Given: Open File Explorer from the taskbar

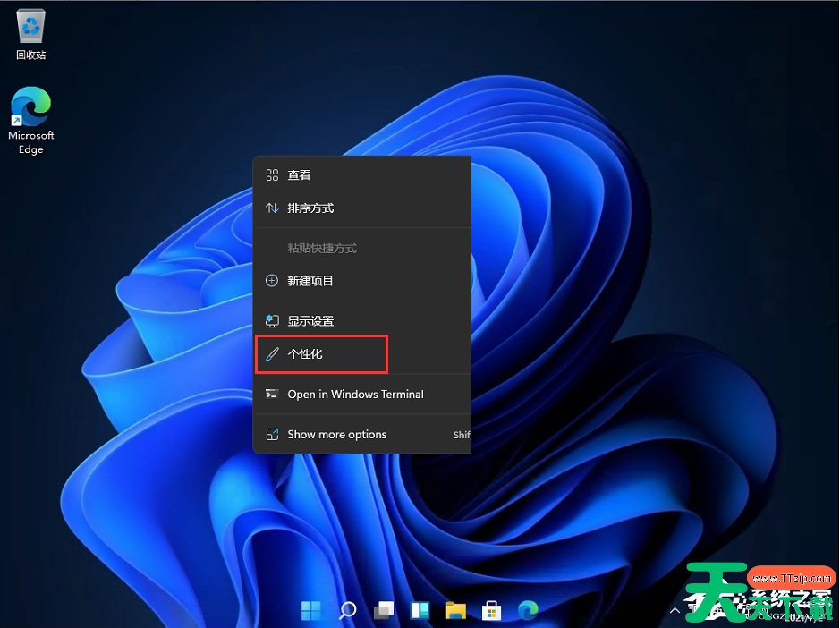Looking at the screenshot, I should (455, 610).
